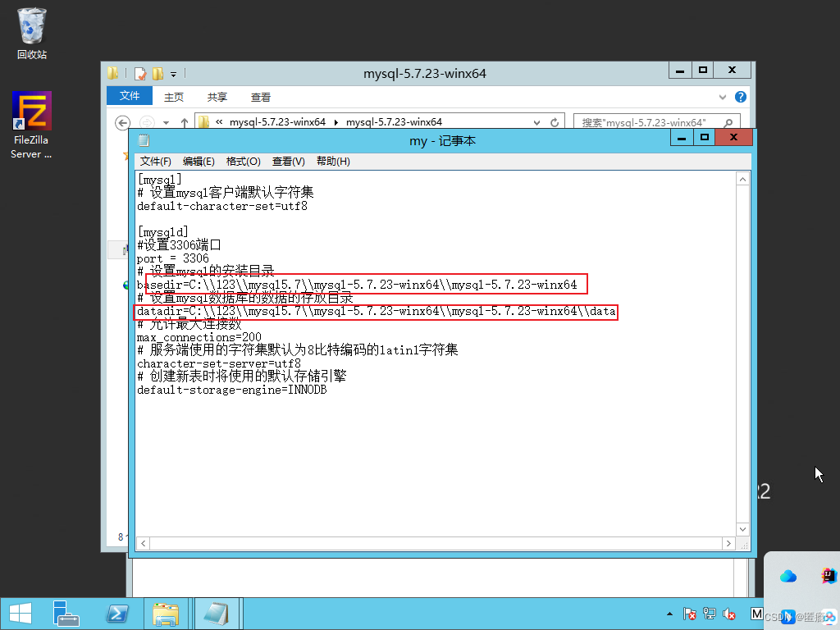This screenshot has width=840, height=630.
Task: Open FileZilla Server from the desktop
Action: click(30, 109)
